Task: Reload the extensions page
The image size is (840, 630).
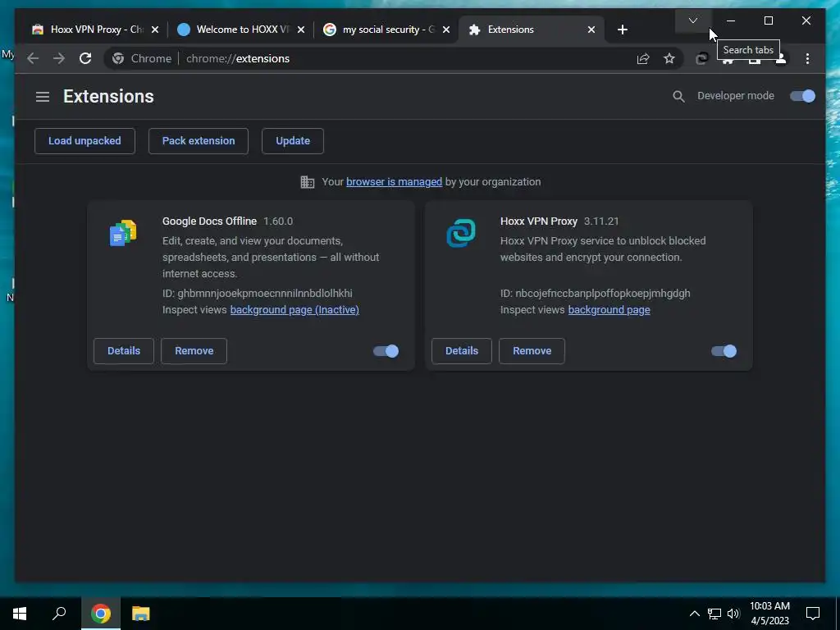Action: 85,58
